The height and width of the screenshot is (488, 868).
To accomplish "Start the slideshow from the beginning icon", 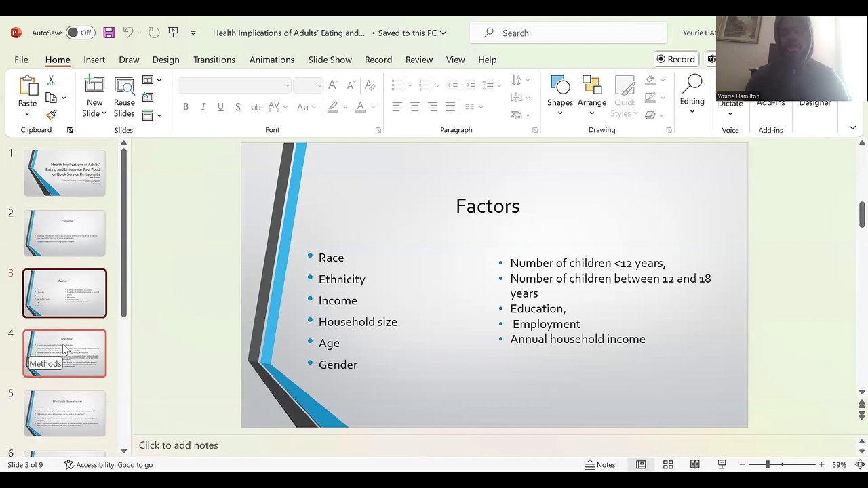I will click(173, 33).
